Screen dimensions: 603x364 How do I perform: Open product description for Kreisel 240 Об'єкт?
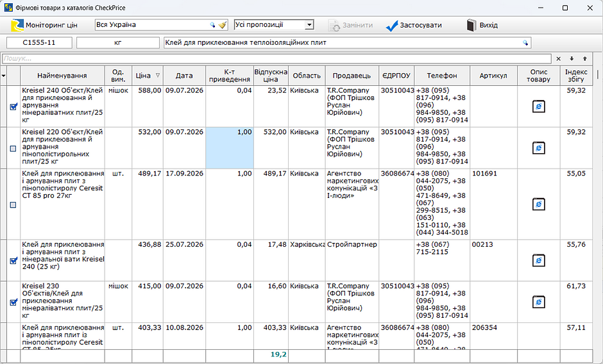point(538,106)
